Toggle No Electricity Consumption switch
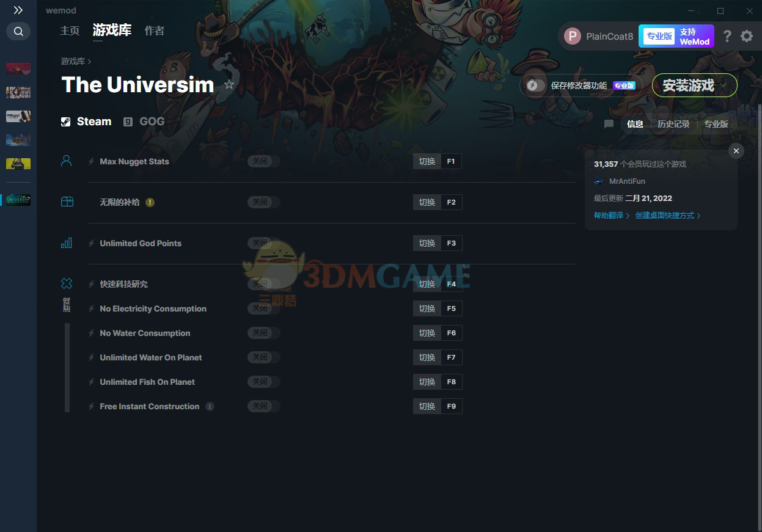The image size is (762, 532). [263, 308]
